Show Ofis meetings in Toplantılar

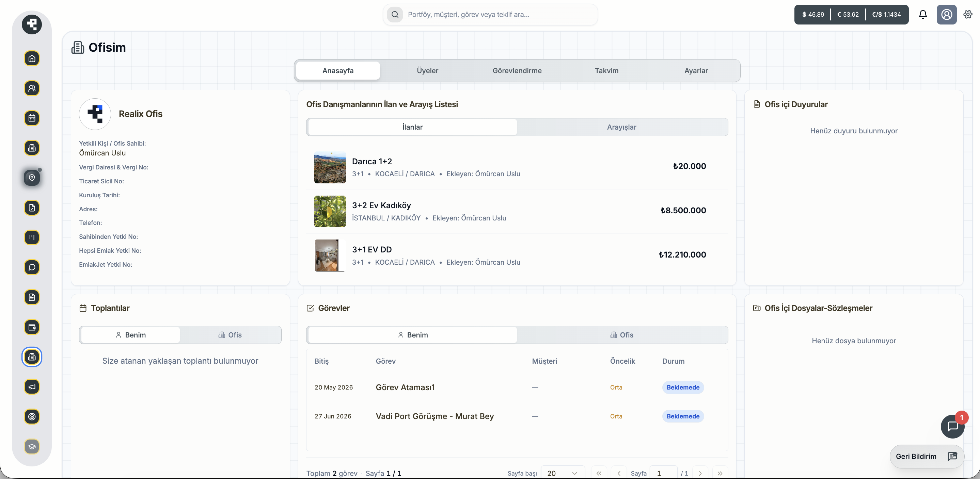[230, 335]
